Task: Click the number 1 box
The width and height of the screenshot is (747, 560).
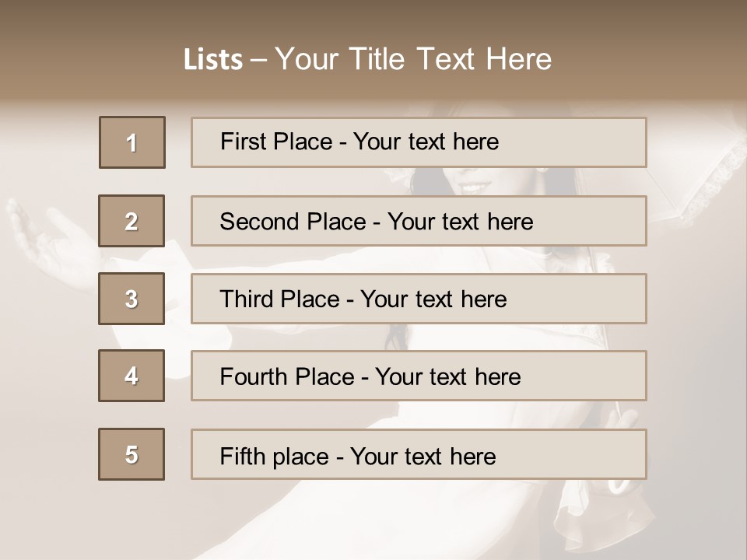Action: tap(132, 142)
